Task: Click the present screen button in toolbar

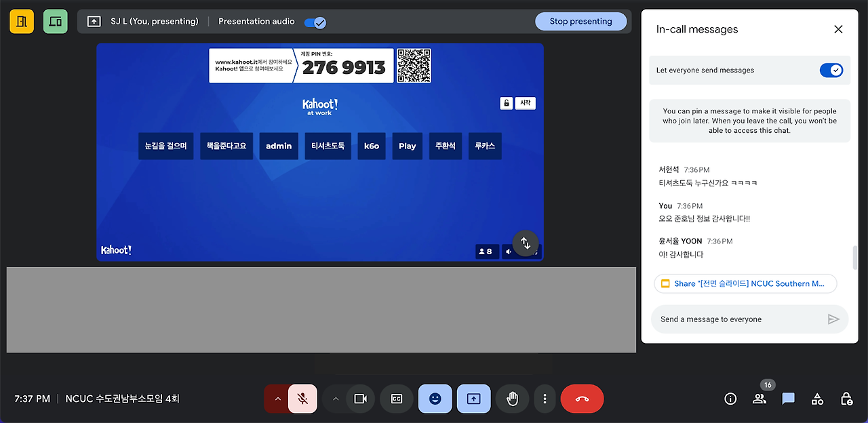Action: 474,399
